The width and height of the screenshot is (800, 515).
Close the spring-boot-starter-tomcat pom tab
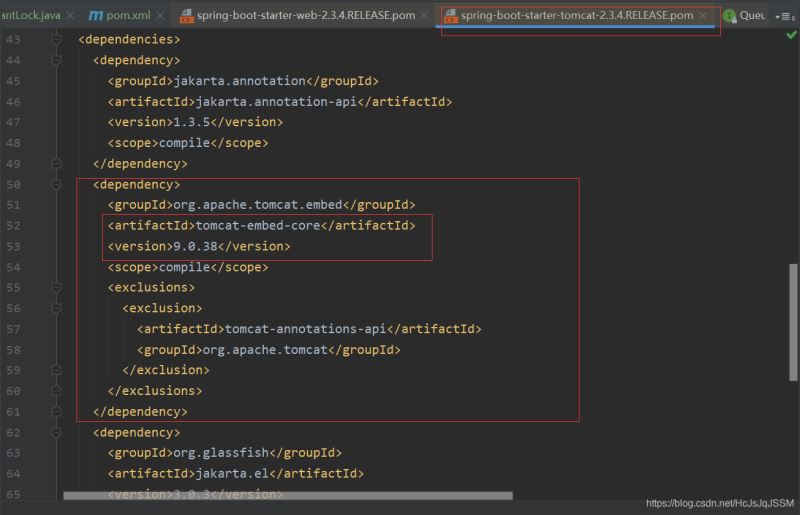(x=703, y=16)
